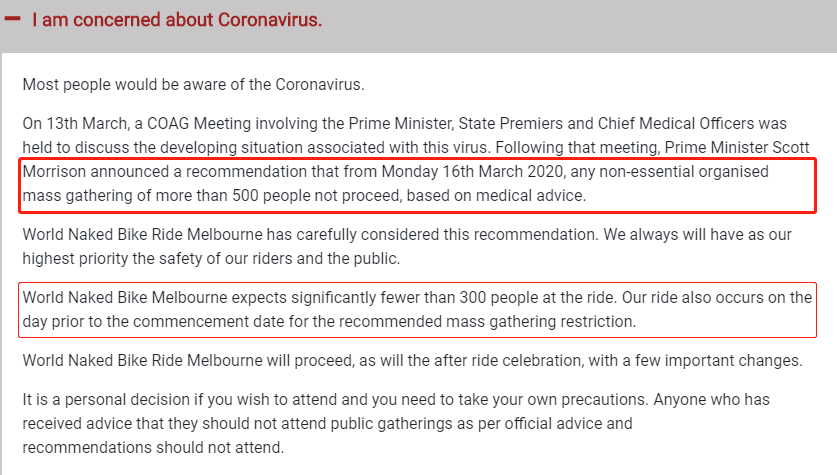Click the words "more than 500 people"
The image size is (837, 475).
(201, 196)
